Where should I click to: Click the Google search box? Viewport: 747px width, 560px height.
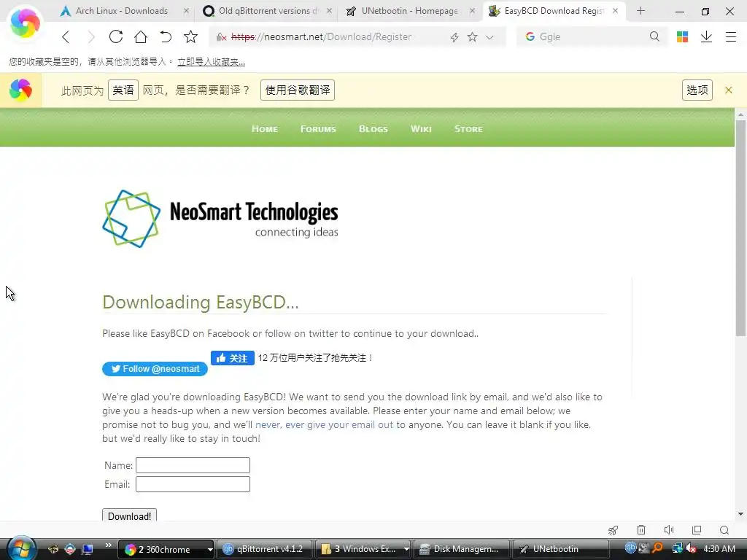[591, 36]
